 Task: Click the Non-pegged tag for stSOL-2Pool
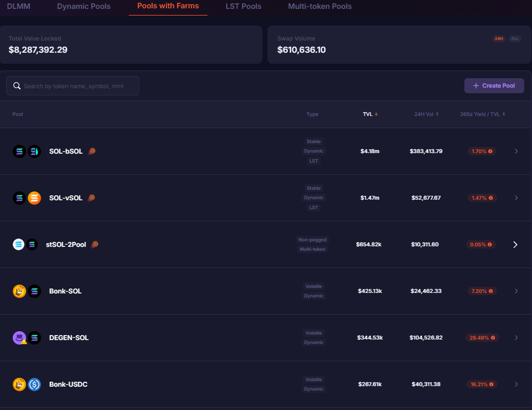(x=312, y=240)
